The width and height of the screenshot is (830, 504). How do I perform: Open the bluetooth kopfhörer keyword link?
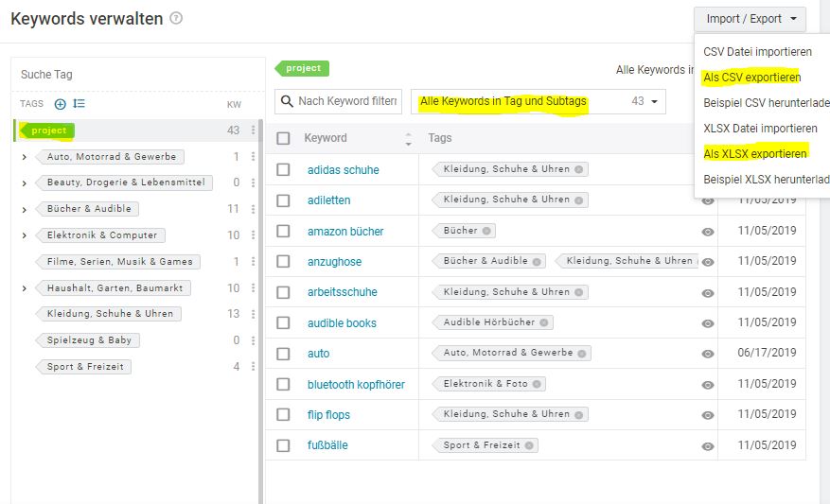coord(356,385)
